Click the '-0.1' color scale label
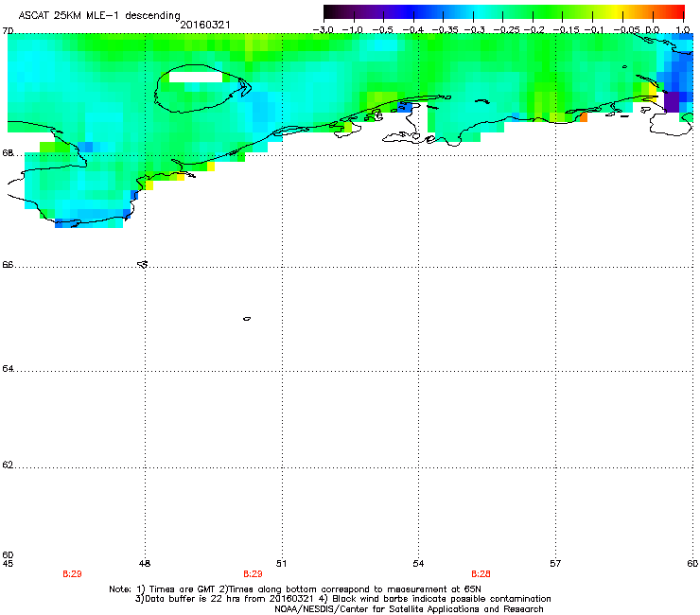 click(594, 30)
